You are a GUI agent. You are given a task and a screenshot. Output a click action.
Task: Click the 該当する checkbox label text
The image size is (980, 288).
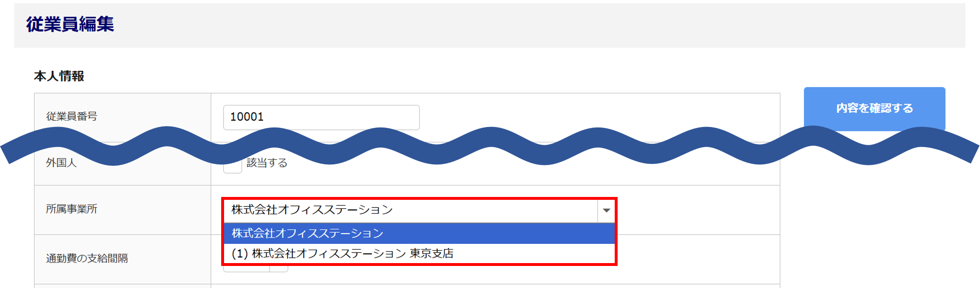[x=267, y=163]
